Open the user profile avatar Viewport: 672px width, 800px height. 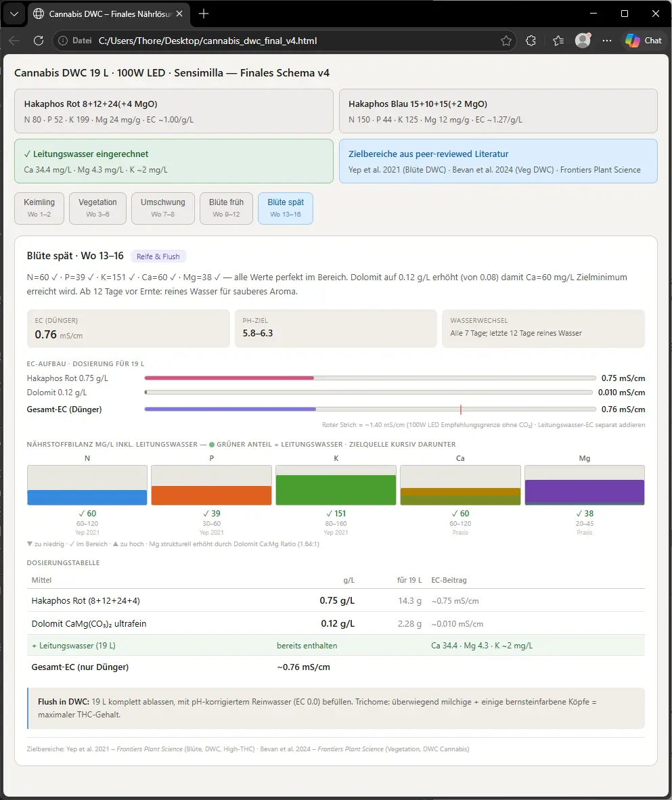582,41
